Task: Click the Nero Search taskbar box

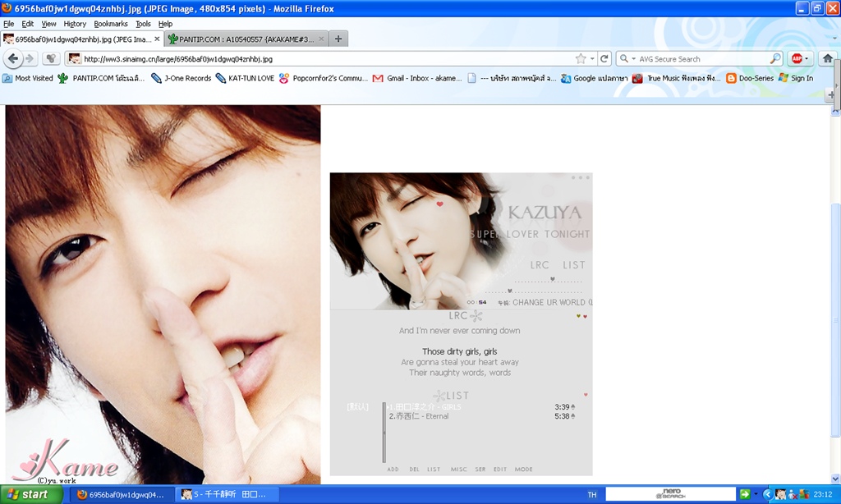Action: 670,494
